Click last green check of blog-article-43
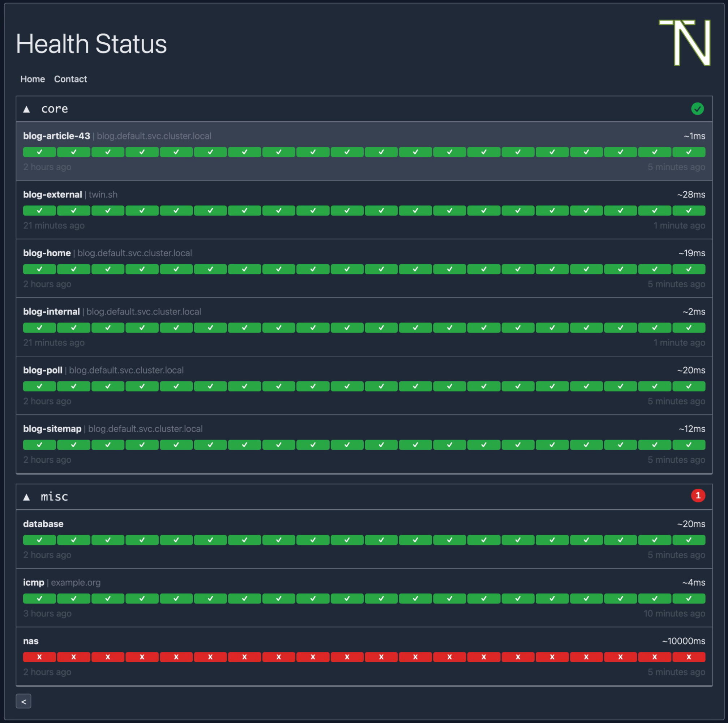Image resolution: width=728 pixels, height=723 pixels. [x=689, y=152]
